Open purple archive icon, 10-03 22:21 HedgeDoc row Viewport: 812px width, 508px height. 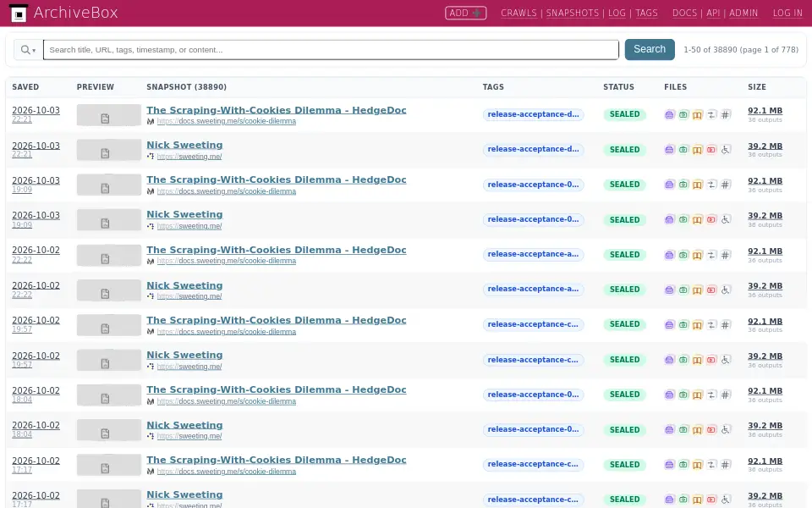[669, 114]
